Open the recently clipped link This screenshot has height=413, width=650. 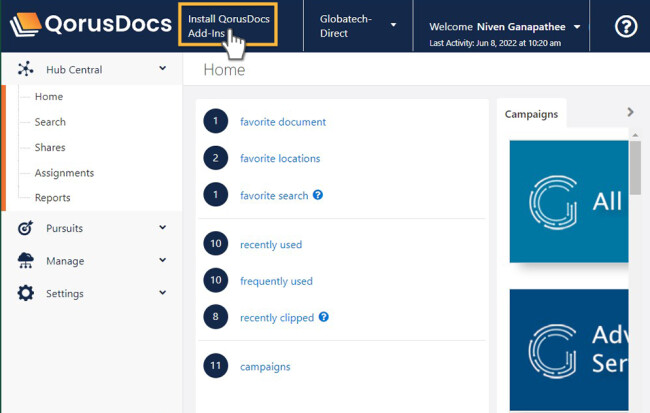point(277,318)
